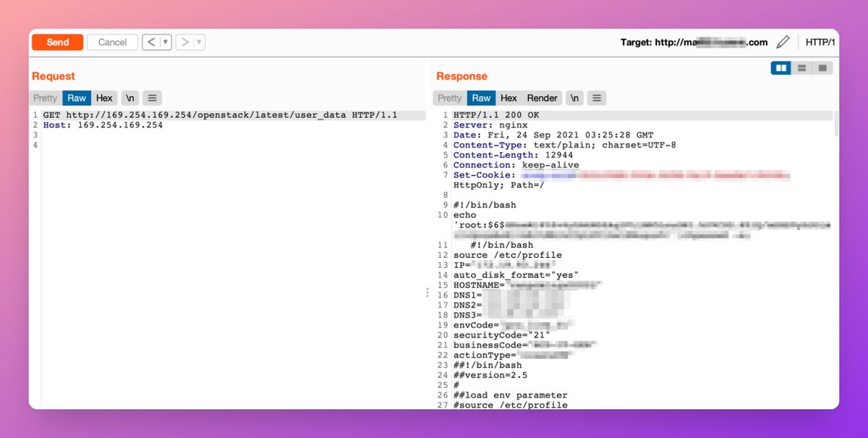868x438 pixels.
Task: Click the Date header line in response
Action: pos(553,135)
